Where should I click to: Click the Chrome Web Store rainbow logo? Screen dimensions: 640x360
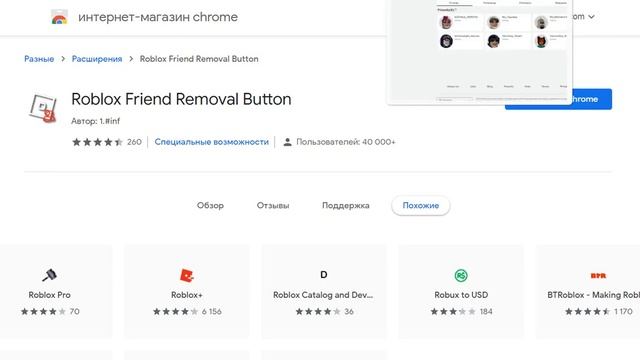pos(59,17)
